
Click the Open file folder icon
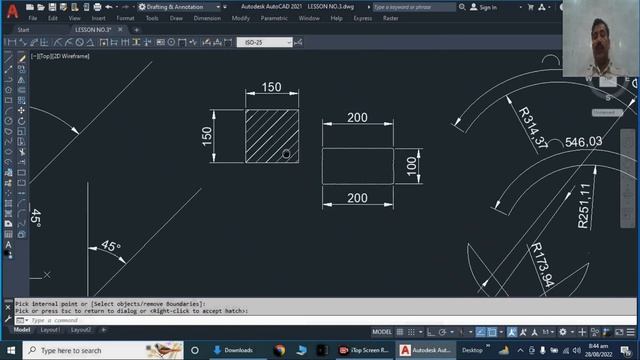[41, 7]
